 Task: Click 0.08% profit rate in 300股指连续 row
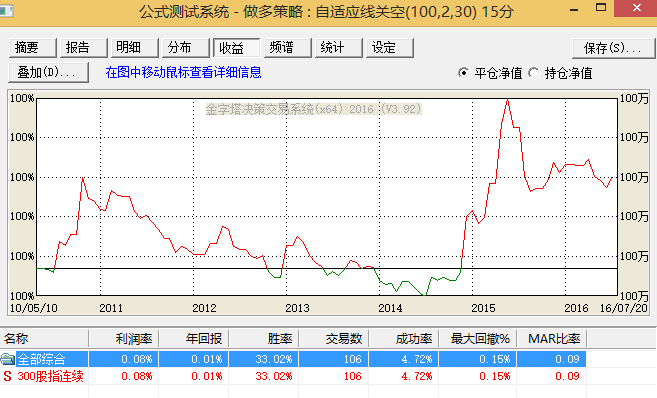[137, 376]
